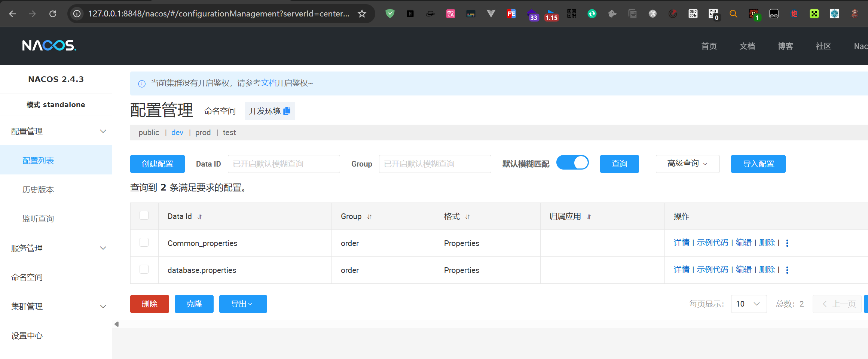Click the Group column sort icon
This screenshot has height=359, width=868.
[x=369, y=217]
